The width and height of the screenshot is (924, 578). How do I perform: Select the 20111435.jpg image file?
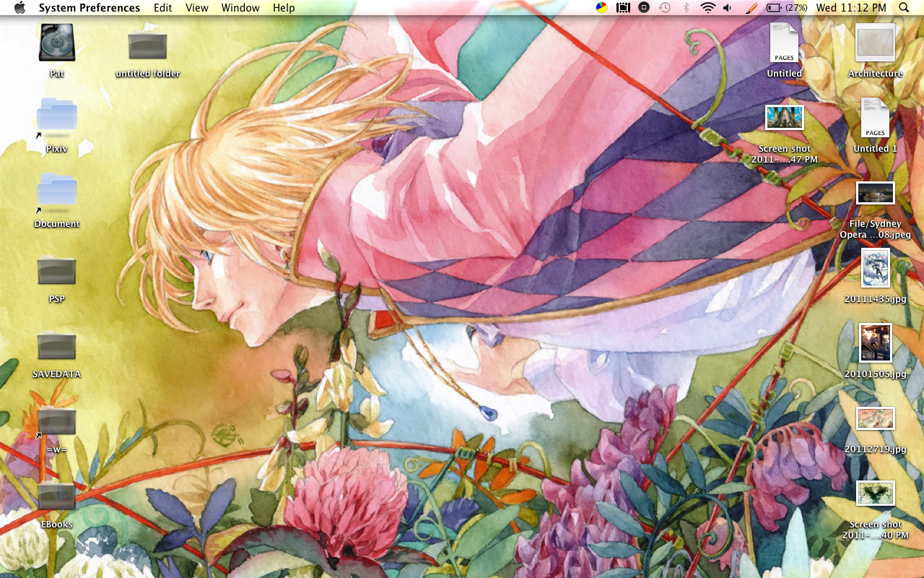click(x=876, y=267)
